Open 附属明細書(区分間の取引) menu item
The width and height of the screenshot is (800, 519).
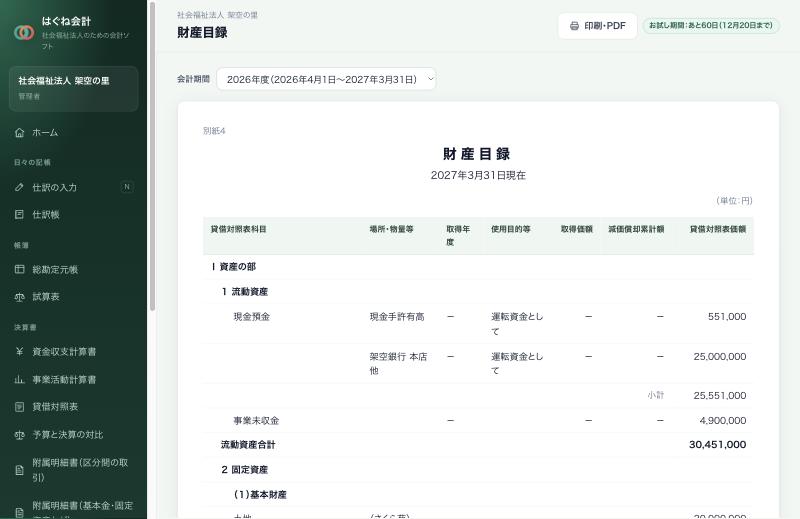pyautogui.click(x=73, y=470)
